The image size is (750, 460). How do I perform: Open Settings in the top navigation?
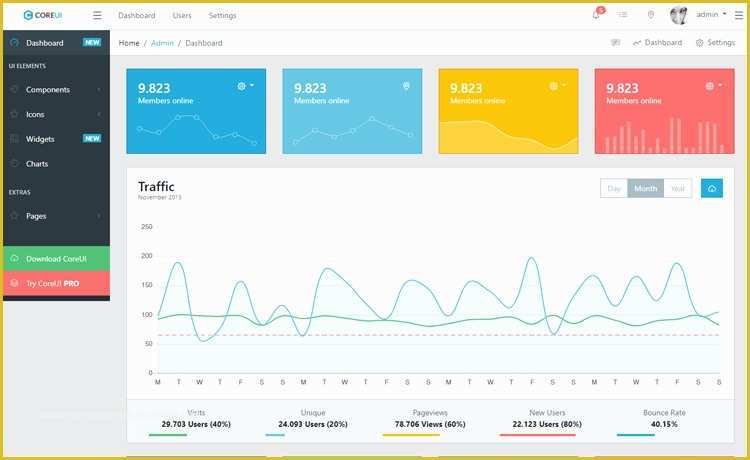222,15
